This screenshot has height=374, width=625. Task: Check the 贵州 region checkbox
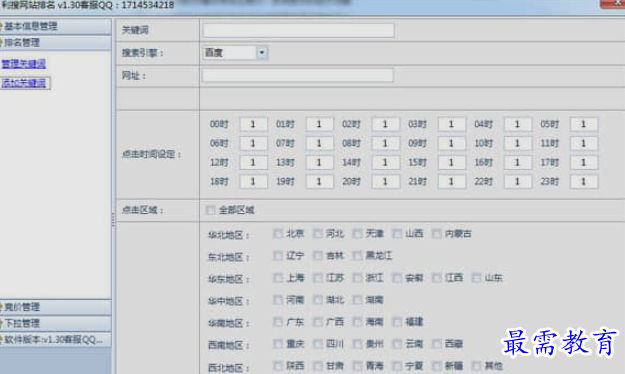358,344
